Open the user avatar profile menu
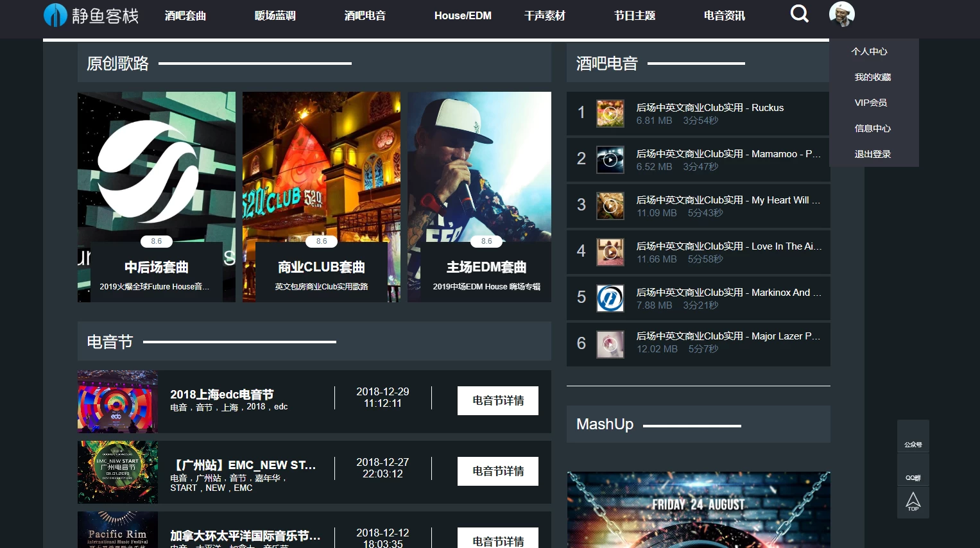This screenshot has width=980, height=548. click(x=841, y=14)
